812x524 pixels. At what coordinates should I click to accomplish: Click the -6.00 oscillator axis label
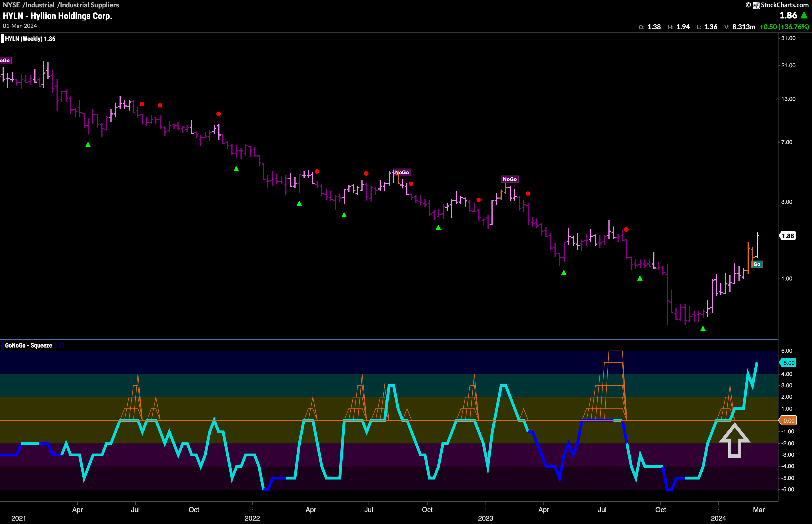click(787, 489)
